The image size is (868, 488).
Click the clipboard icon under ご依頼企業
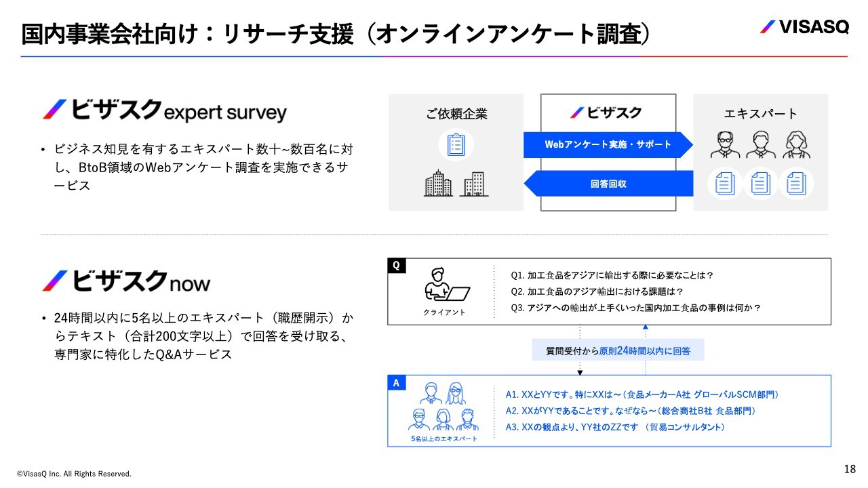tap(456, 144)
